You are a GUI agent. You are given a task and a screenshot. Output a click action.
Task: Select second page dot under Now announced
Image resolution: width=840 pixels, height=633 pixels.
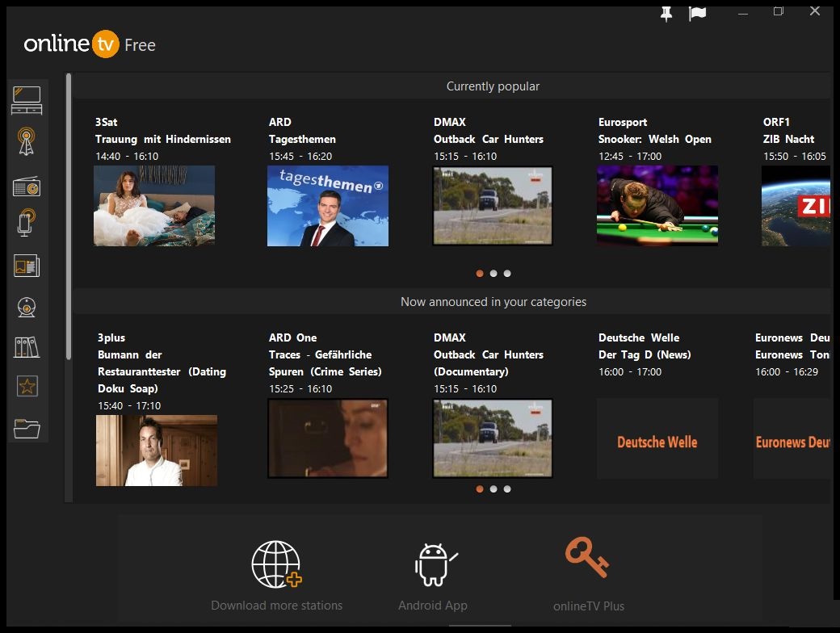coord(493,489)
